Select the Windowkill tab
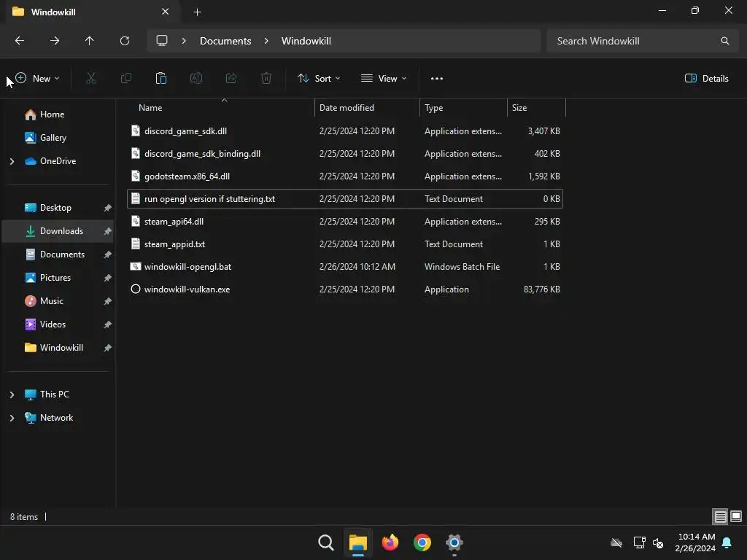 (90, 12)
